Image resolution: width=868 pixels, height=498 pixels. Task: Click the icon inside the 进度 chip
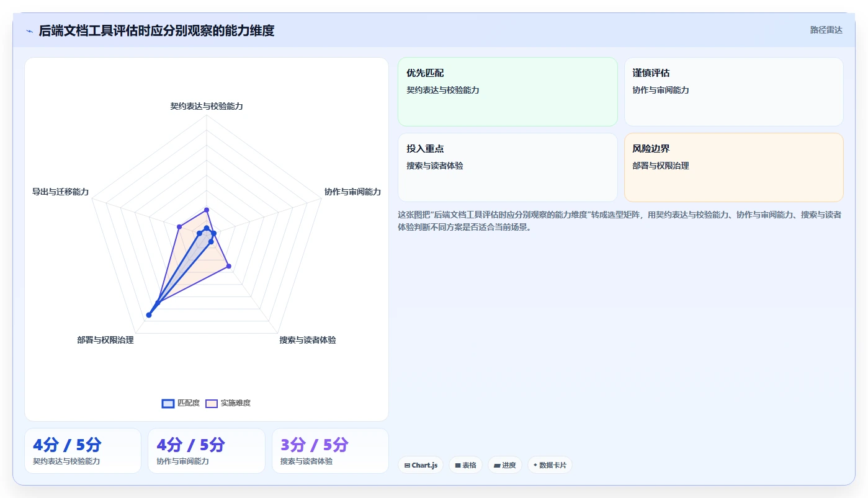click(496, 465)
